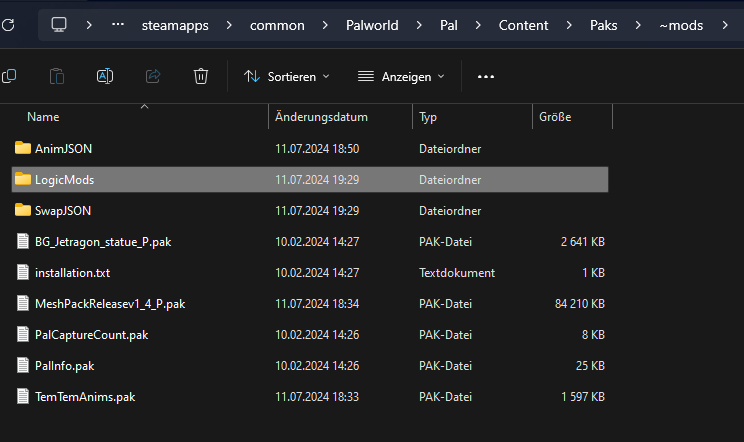Select BG_Jetragon_statue_P.pak file
Screen dimensions: 744x442
103,242
